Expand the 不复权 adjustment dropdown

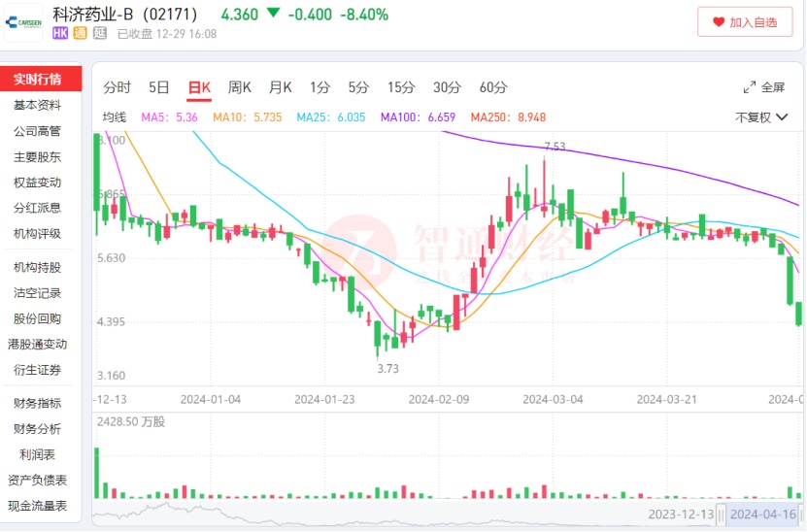pyautogui.click(x=758, y=117)
